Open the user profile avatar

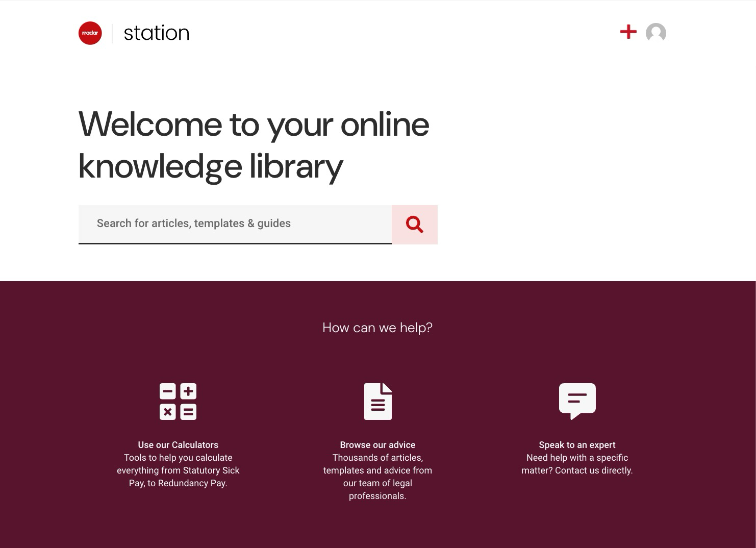click(x=656, y=33)
